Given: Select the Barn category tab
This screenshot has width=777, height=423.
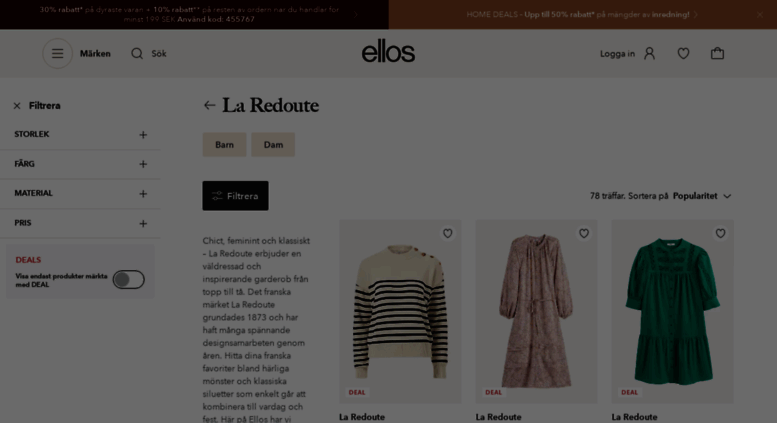Looking at the screenshot, I should coord(224,145).
